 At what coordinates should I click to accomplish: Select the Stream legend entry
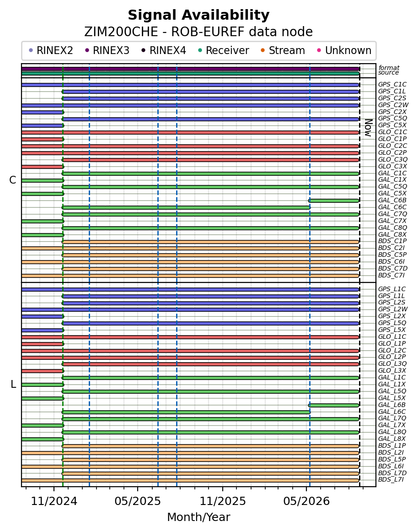click(283, 50)
